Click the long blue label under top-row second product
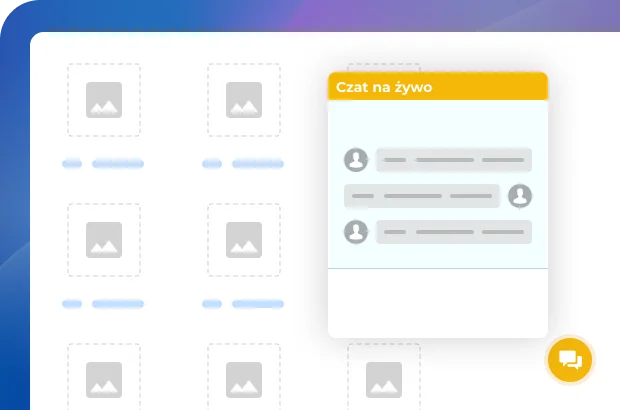The width and height of the screenshot is (620, 410). (x=258, y=164)
